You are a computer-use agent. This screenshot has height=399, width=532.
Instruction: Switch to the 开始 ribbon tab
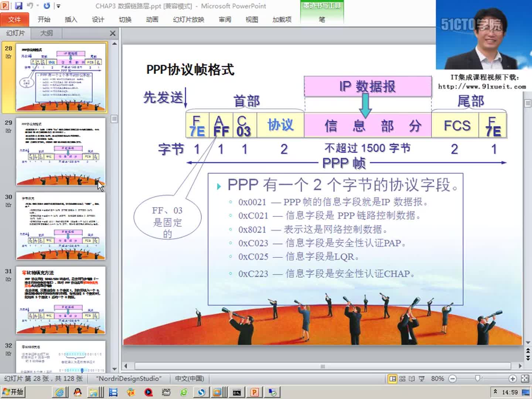click(44, 20)
